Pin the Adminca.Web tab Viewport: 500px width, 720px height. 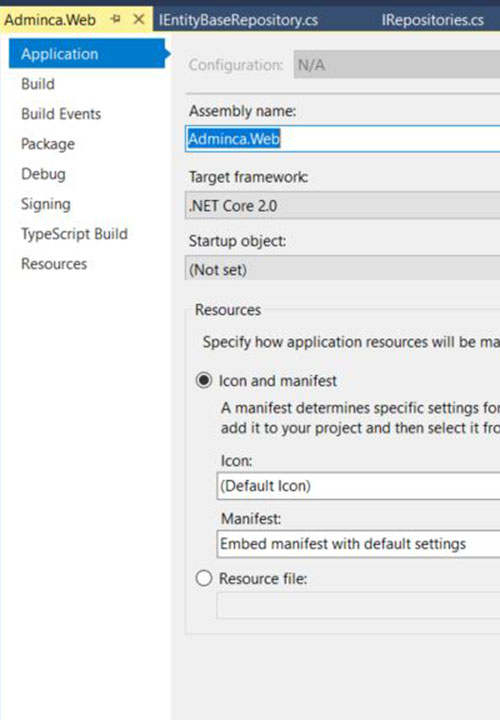click(115, 19)
